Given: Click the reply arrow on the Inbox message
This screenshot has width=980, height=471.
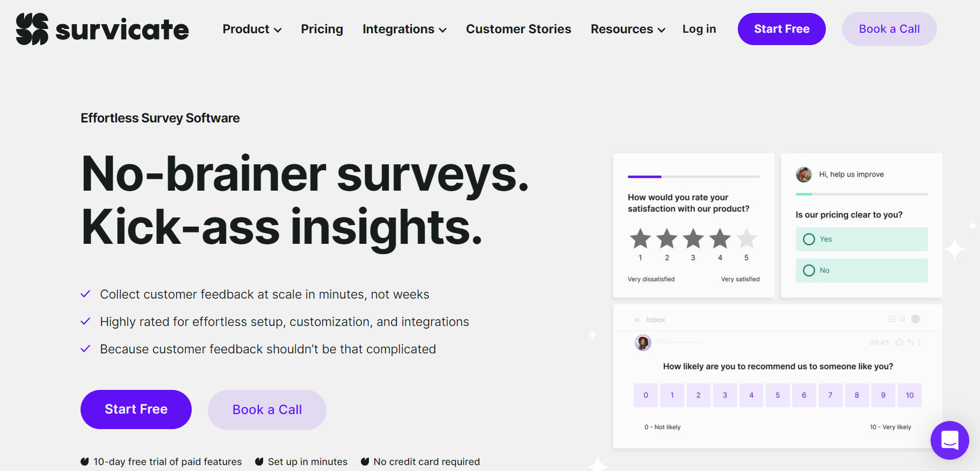Looking at the screenshot, I should (x=911, y=342).
